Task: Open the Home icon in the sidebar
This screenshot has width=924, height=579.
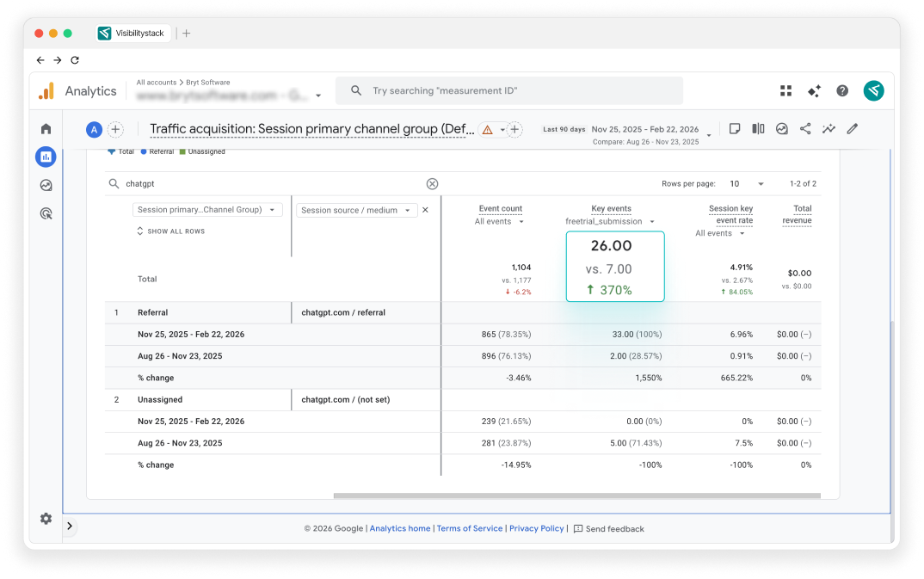Action: [x=46, y=129]
